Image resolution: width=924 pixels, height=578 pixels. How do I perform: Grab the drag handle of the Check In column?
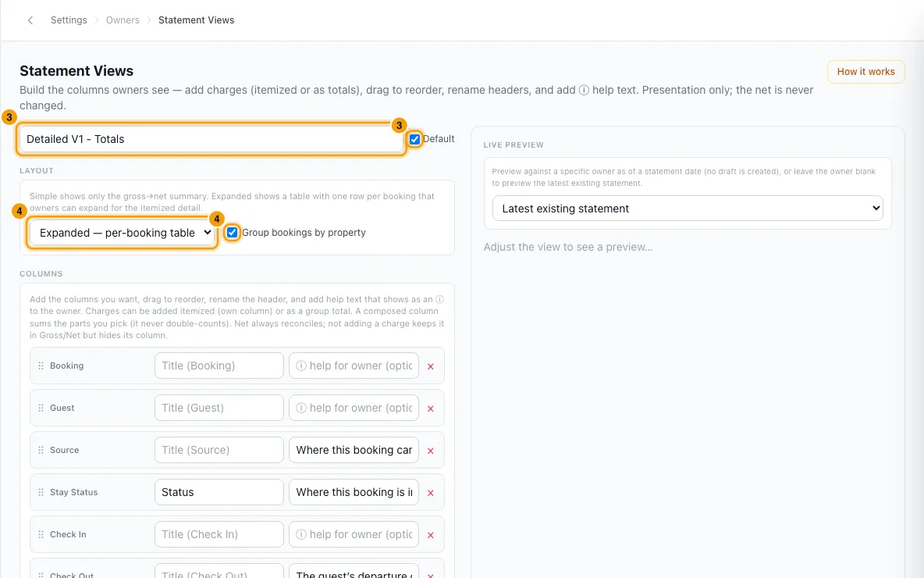pyautogui.click(x=41, y=534)
